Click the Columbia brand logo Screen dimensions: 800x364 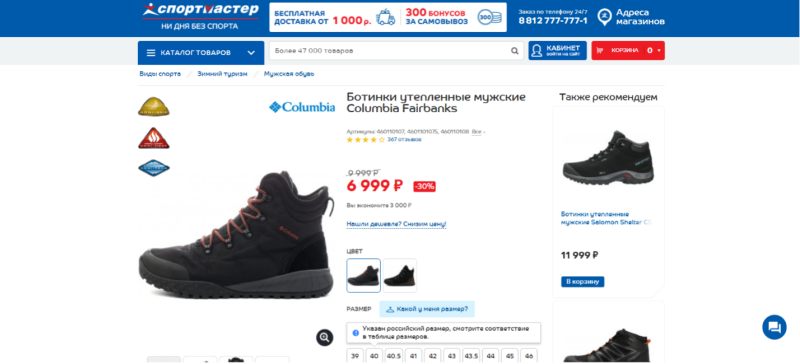(x=302, y=107)
